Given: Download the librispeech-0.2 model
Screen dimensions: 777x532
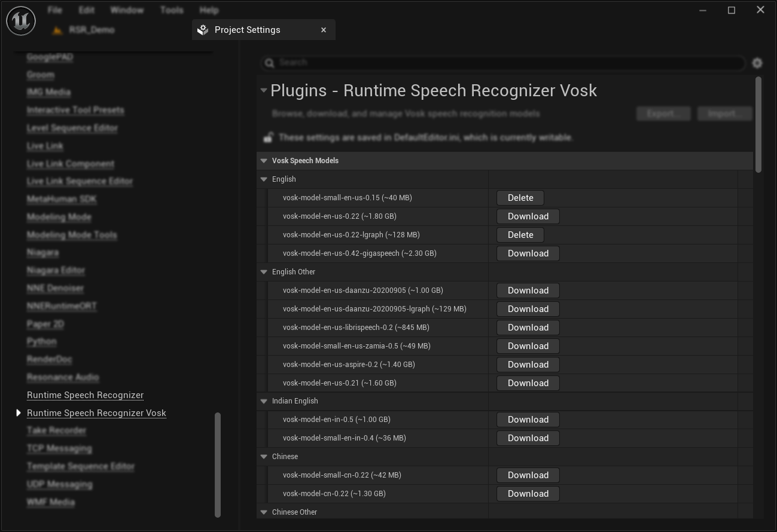Looking at the screenshot, I should coord(528,328).
